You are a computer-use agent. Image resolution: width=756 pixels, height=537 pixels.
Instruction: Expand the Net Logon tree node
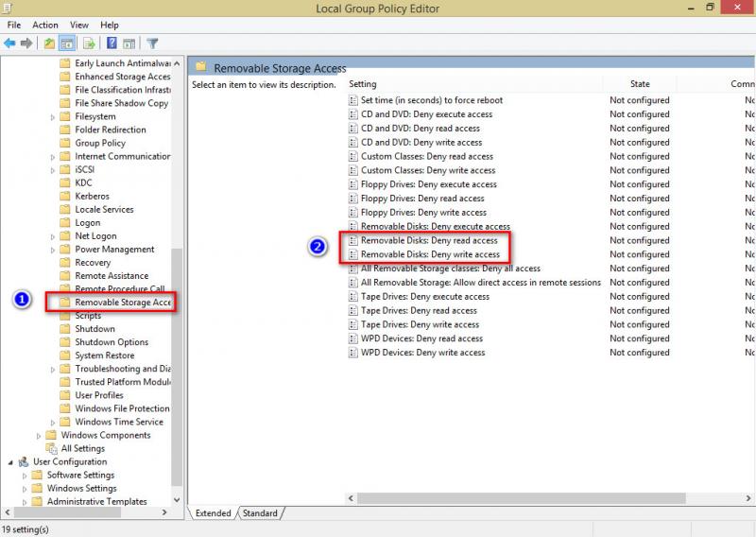[53, 236]
